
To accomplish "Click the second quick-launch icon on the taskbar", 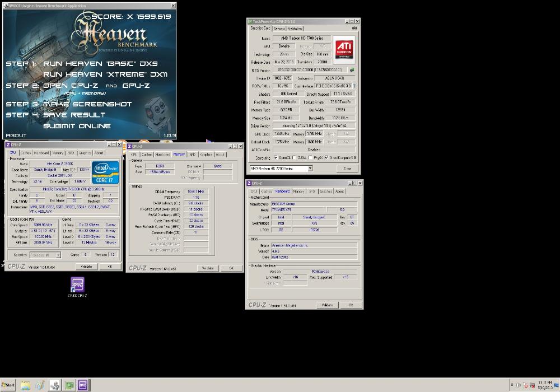I will point(40,385).
